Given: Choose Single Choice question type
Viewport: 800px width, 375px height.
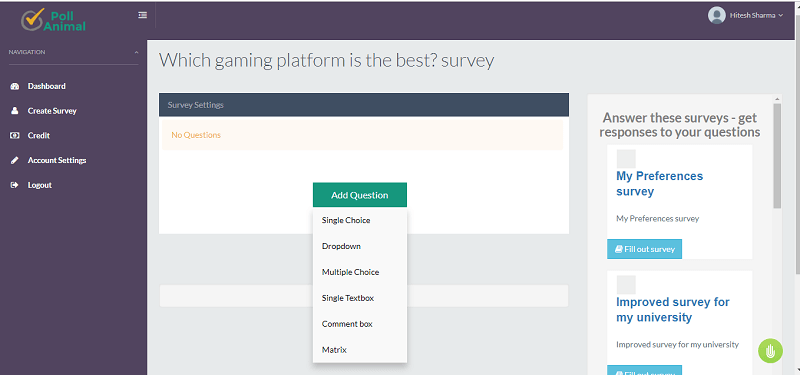Looking at the screenshot, I should coord(360,220).
